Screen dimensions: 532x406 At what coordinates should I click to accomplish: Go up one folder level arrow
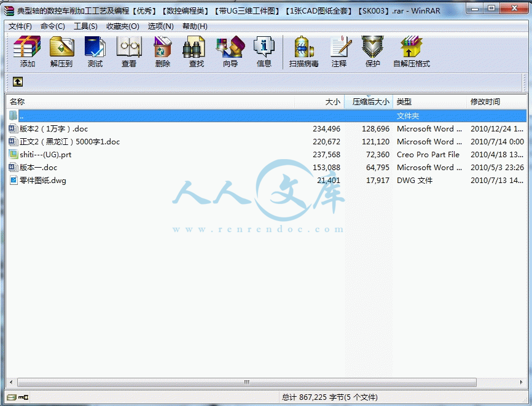18,82
